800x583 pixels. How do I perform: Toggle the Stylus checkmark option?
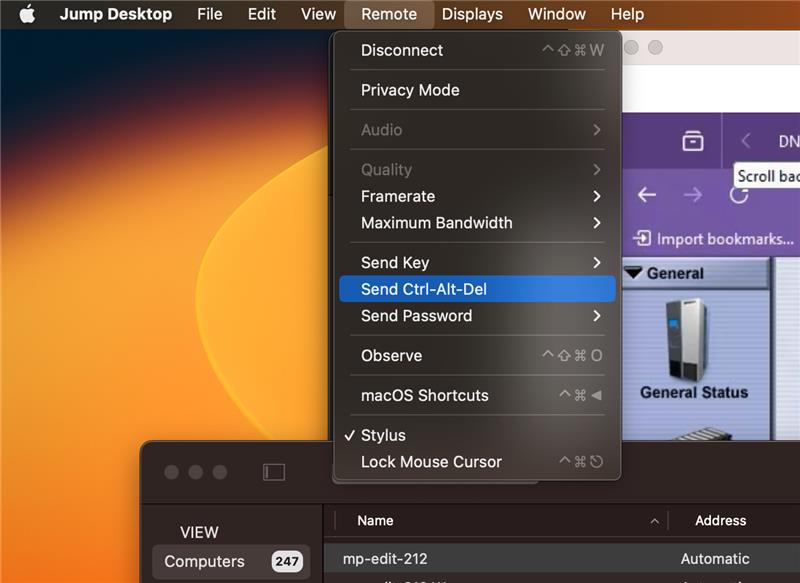click(x=383, y=435)
